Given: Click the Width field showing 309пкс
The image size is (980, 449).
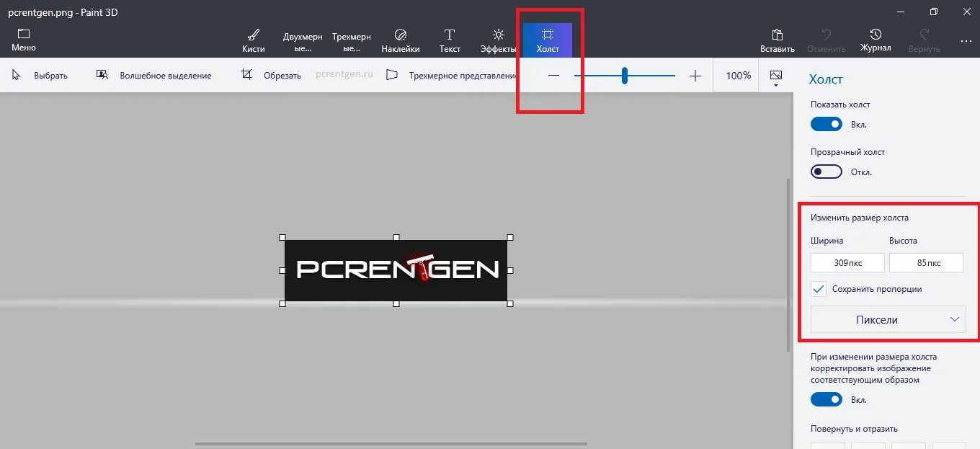Looking at the screenshot, I should click(847, 263).
